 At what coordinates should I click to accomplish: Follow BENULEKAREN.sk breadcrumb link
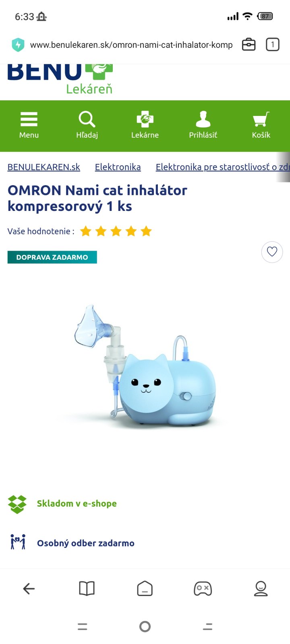[43, 167]
